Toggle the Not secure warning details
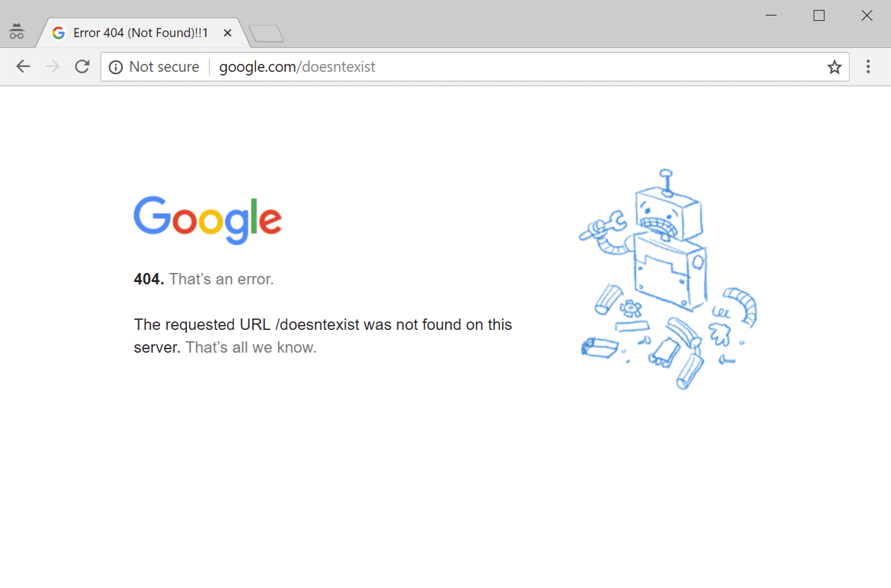Screen dimensions: 891x588 coord(164,66)
